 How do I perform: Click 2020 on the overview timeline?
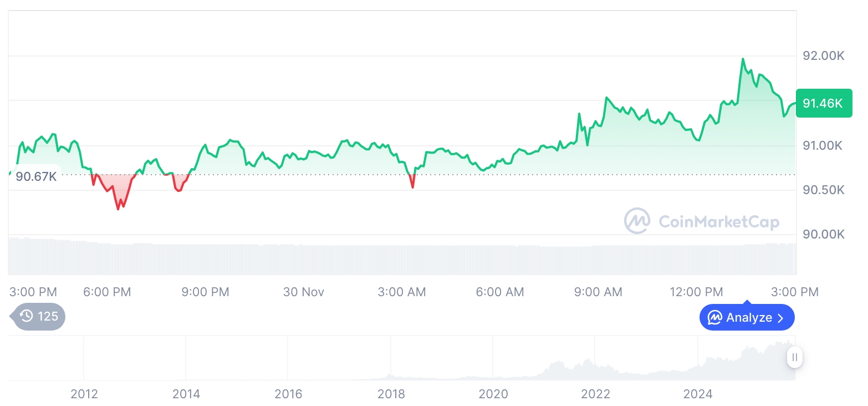493,394
